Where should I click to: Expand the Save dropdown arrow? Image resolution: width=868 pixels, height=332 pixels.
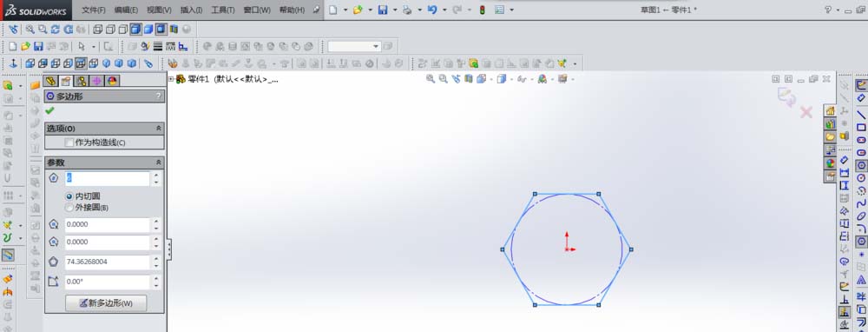(395, 10)
